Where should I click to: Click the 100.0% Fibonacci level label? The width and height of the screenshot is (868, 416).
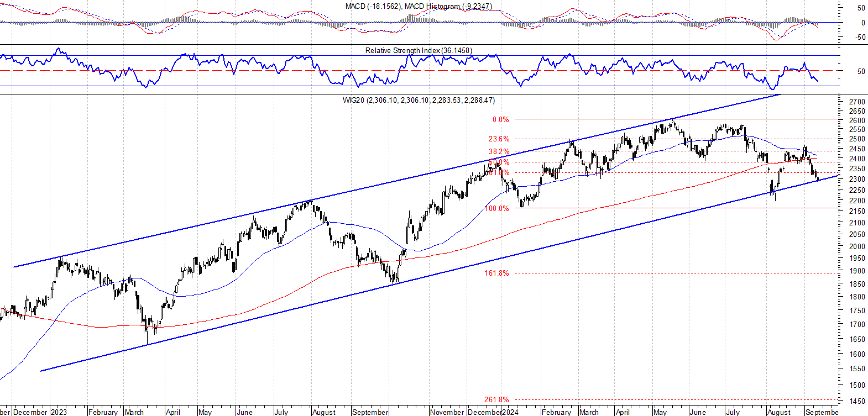point(496,208)
